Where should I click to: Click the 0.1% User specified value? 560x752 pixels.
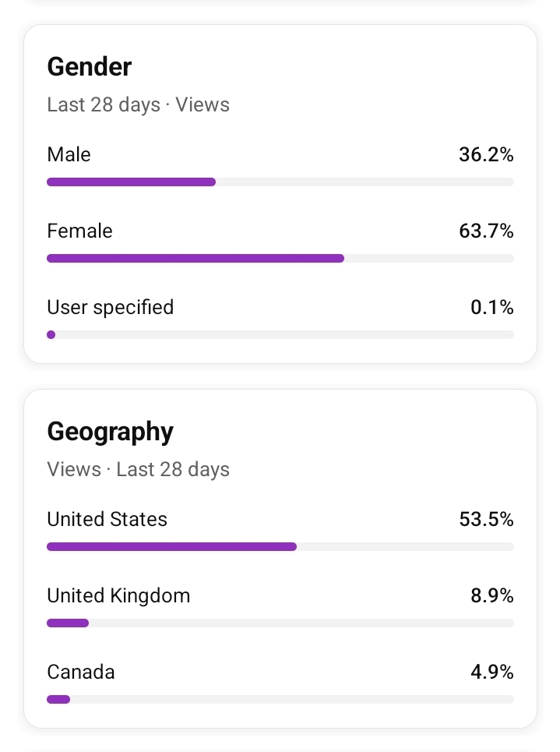(x=492, y=307)
